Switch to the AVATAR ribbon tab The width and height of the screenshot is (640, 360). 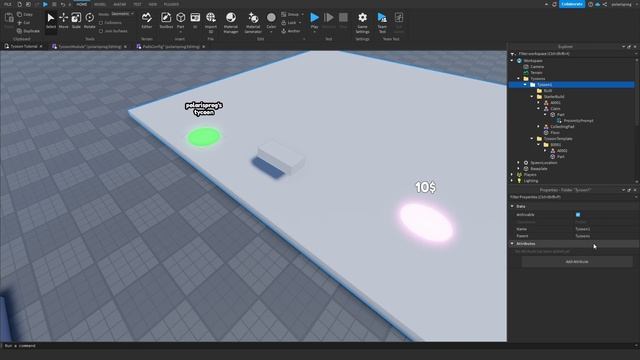pyautogui.click(x=120, y=4)
